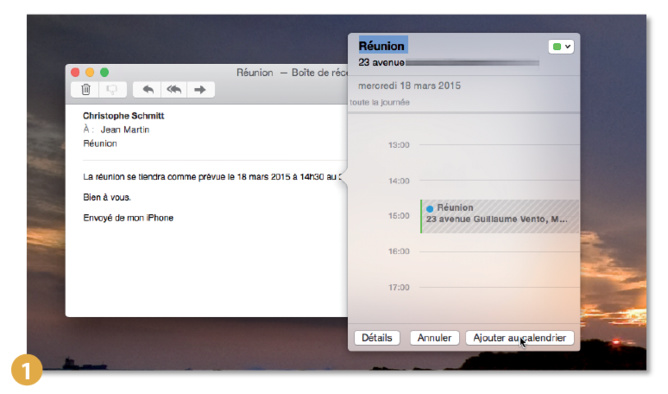
Task: Click green full-screen button of Mail window
Action: coord(104,72)
